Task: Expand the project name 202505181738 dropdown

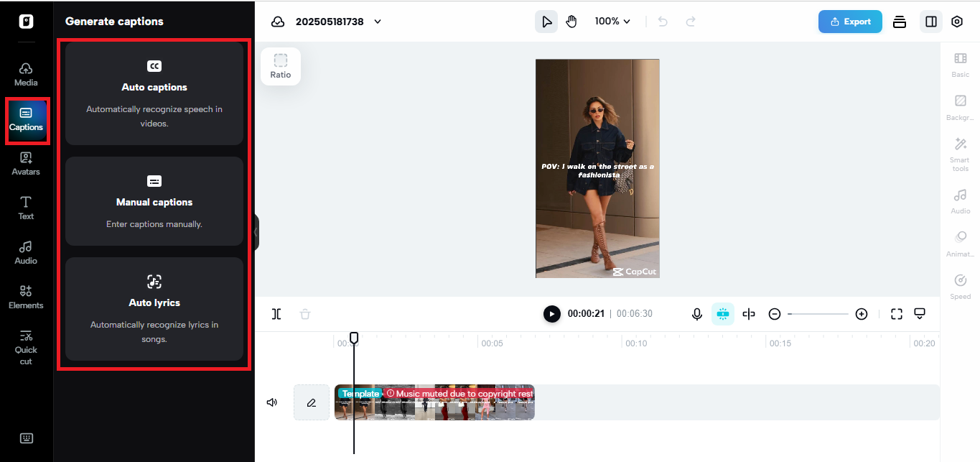Action: pos(378,21)
